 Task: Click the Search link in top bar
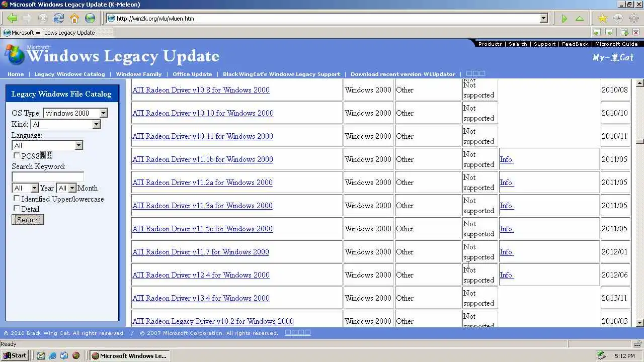[518, 44]
